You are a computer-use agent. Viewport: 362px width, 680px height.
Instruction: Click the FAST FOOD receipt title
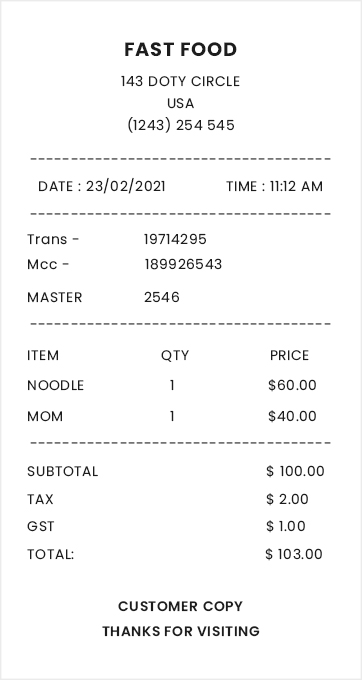pyautogui.click(x=180, y=49)
